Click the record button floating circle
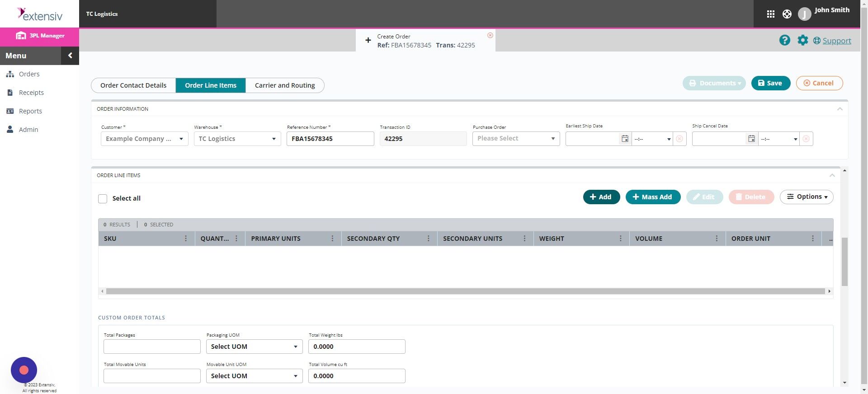 (24, 370)
